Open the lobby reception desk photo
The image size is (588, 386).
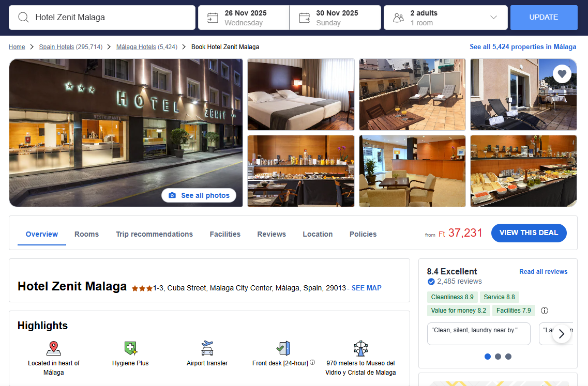pos(412,171)
